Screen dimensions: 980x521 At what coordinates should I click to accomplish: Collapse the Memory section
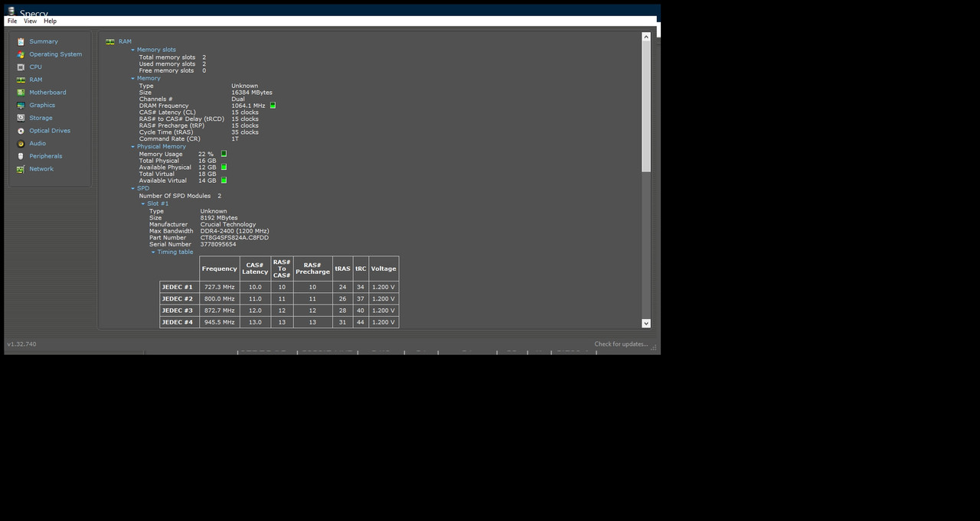point(132,78)
